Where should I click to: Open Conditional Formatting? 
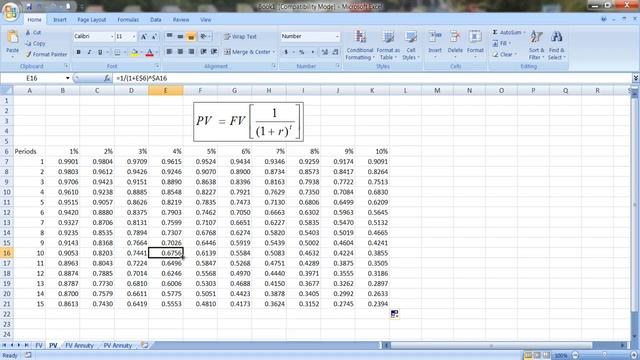click(360, 45)
